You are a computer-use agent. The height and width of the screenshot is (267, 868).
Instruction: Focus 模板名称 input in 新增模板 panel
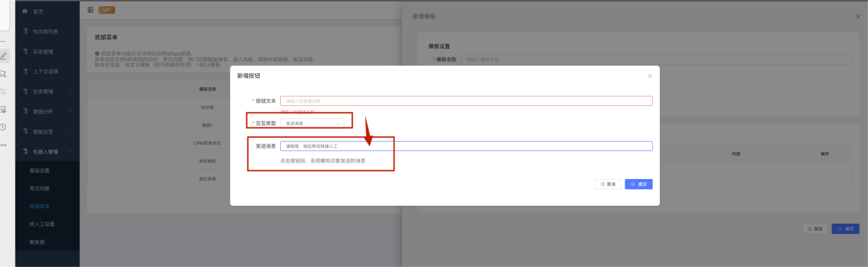pos(656,60)
